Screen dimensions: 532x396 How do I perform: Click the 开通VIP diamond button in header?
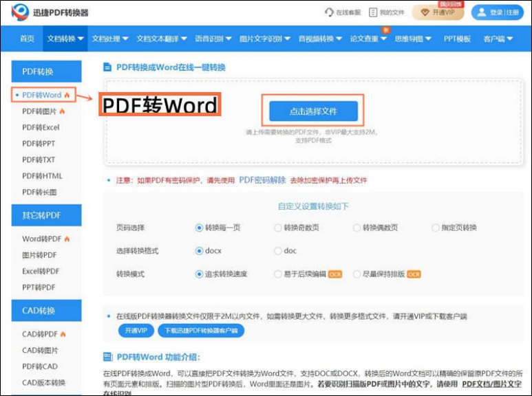(438, 12)
